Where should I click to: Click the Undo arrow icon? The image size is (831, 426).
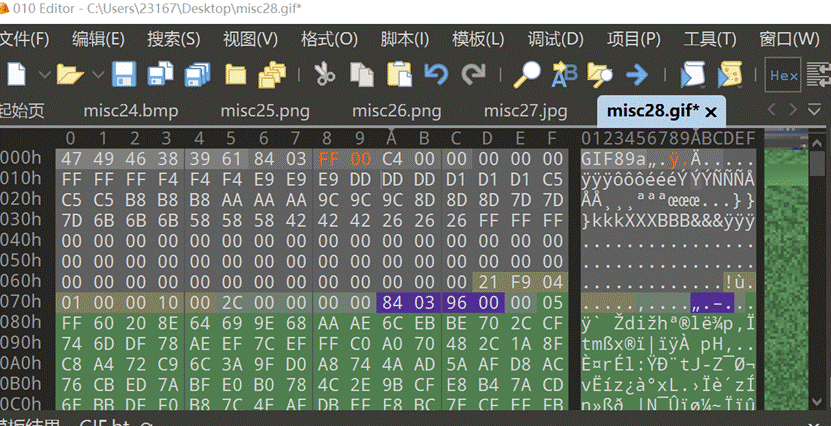436,74
